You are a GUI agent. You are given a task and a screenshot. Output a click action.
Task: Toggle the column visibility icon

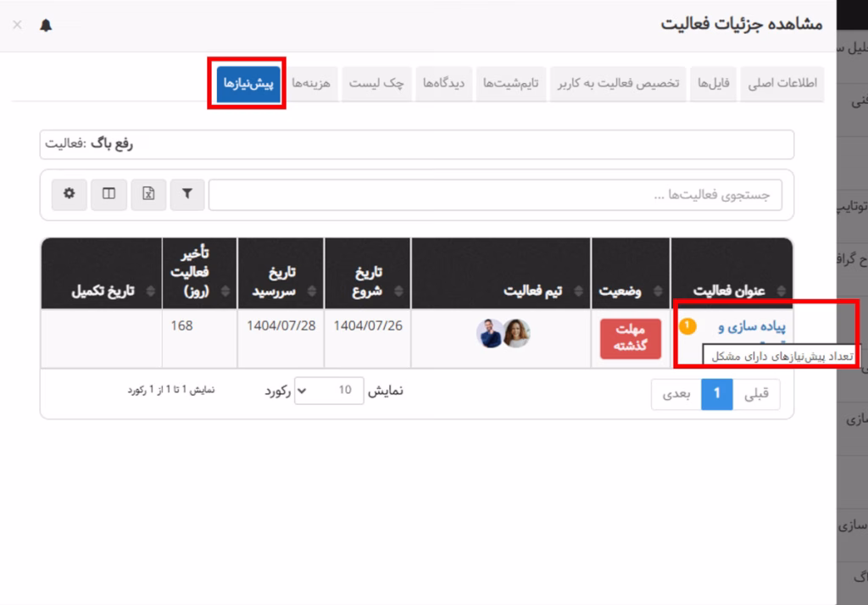pyautogui.click(x=108, y=194)
